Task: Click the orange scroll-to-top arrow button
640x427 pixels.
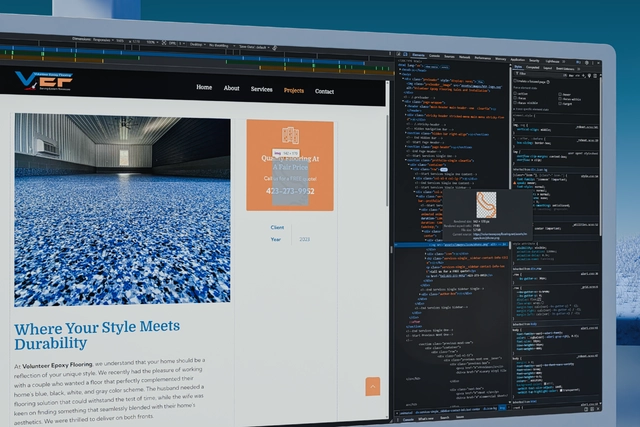Action: [x=373, y=386]
